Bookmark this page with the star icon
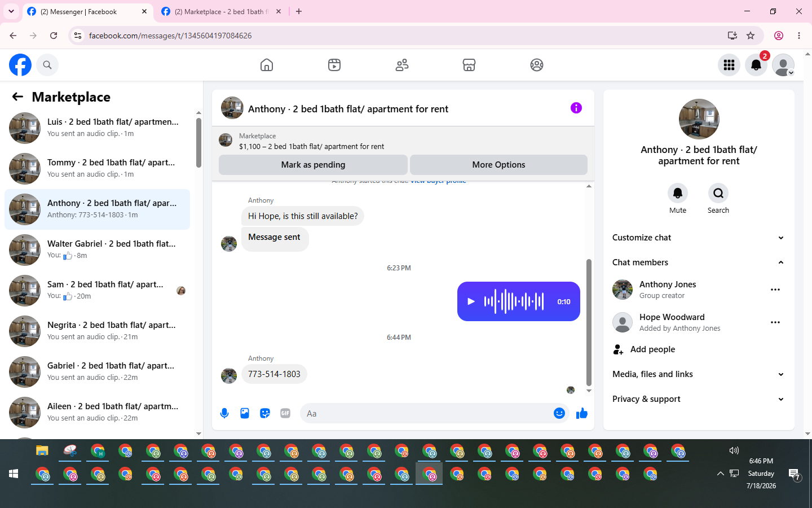 pos(751,36)
